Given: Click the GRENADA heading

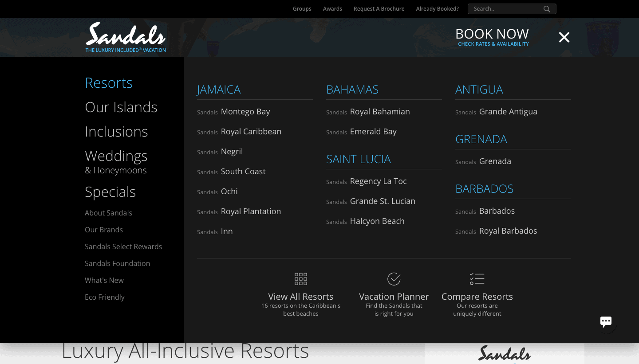Looking at the screenshot, I should click(481, 139).
